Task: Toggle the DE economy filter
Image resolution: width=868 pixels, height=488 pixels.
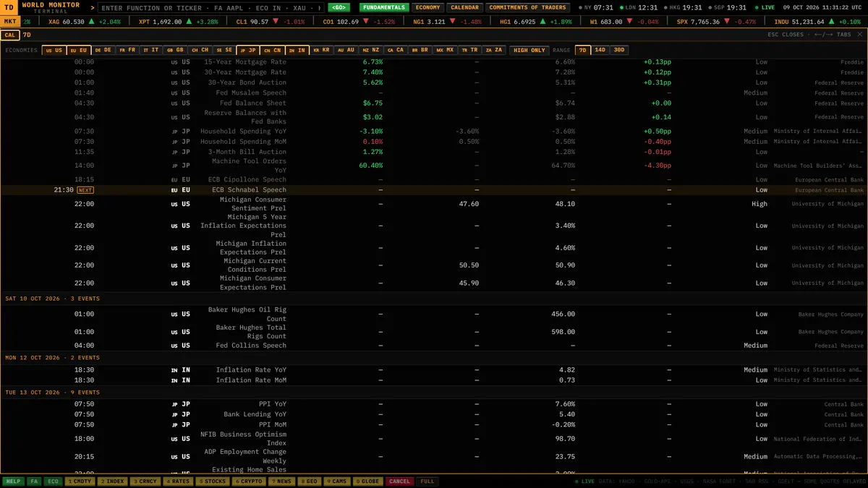Action: click(103, 51)
